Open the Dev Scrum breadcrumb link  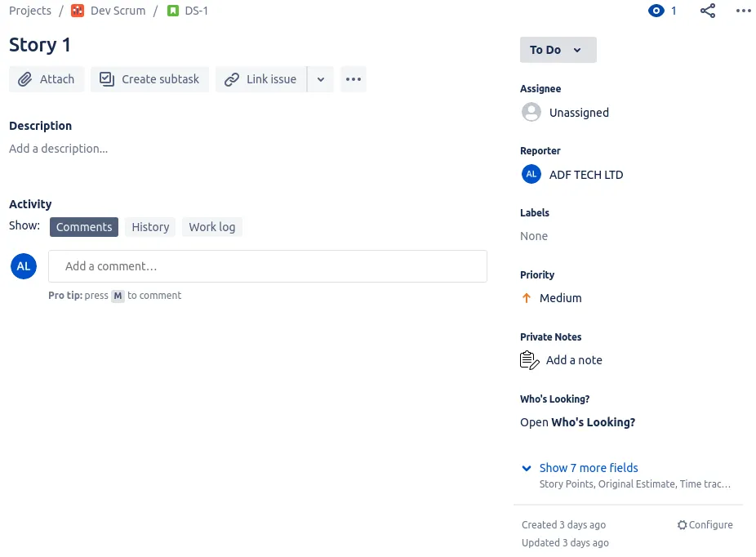coord(118,11)
